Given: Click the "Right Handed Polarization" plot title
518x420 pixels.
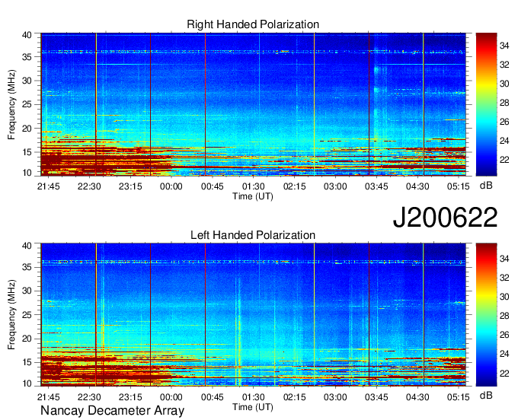Looking at the screenshot, I should tap(253, 24).
